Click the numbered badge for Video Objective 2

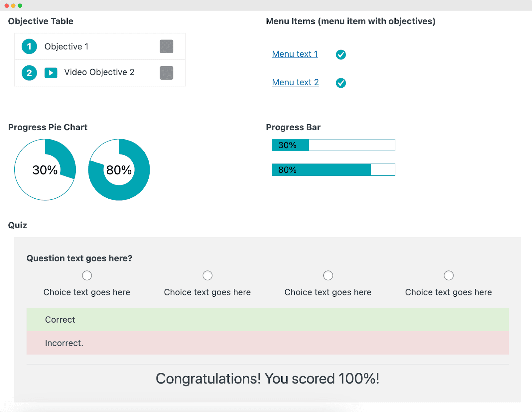click(x=29, y=72)
